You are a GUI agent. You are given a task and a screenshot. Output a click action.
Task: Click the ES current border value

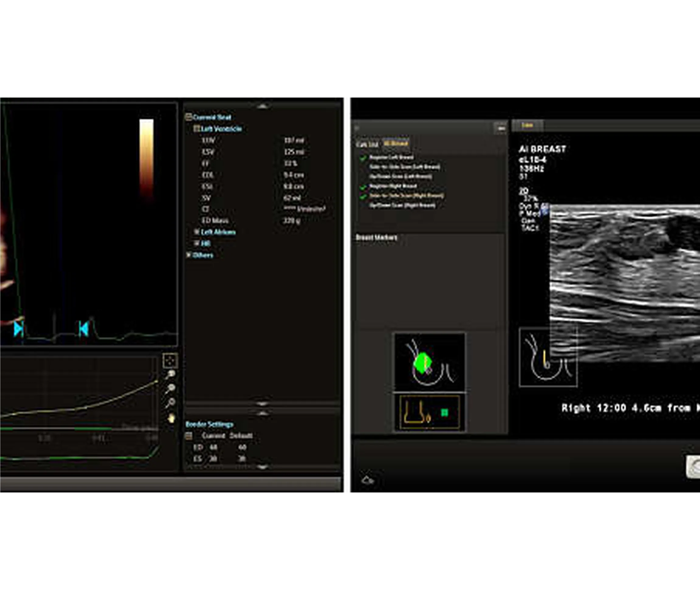(213, 459)
